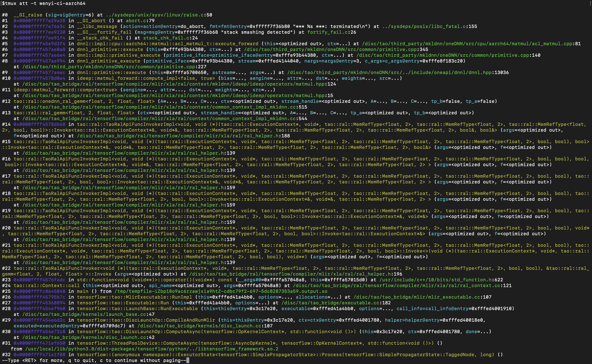This screenshot has height=364, width=592.
Task: Click ral_helper.h:196 path in frame #22
Action: [x=296, y=274]
